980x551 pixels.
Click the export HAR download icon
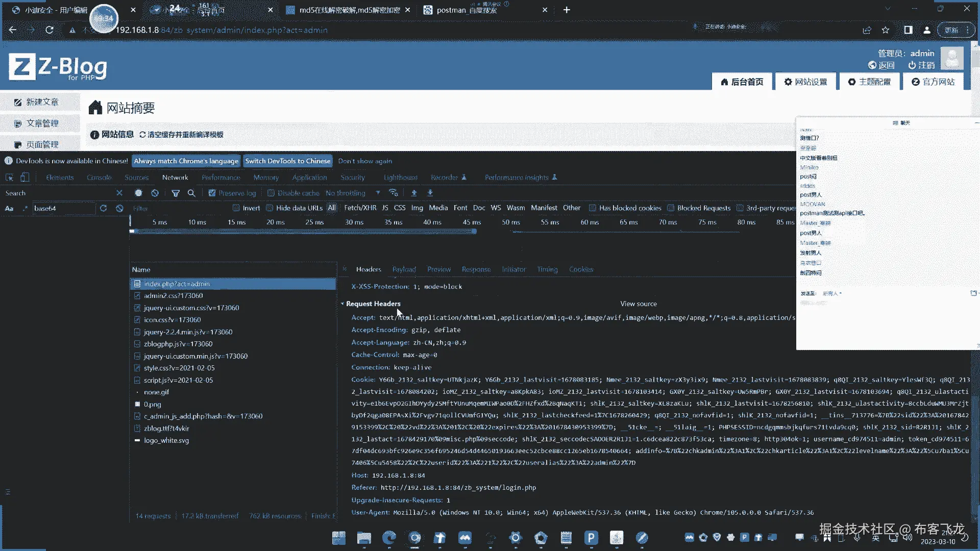430,193
